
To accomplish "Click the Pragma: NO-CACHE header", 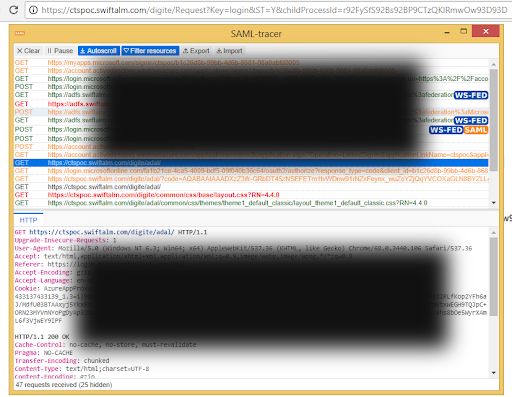I will pos(44,353).
